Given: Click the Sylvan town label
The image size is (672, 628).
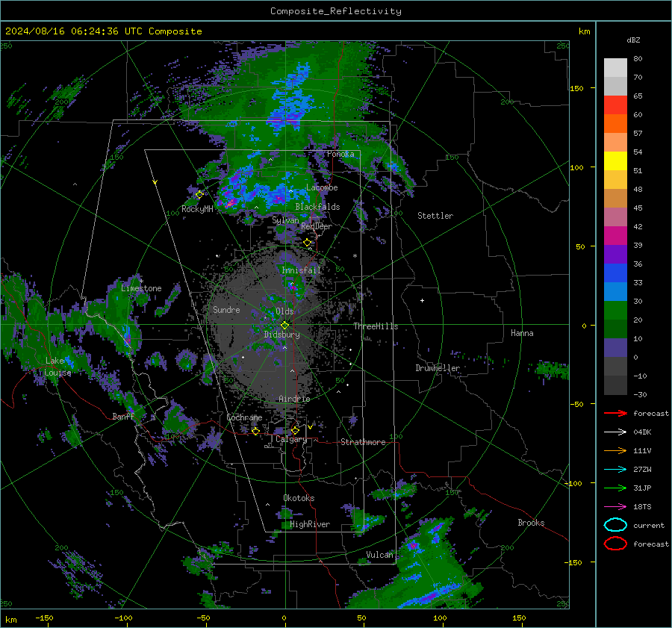Looking at the screenshot, I should (x=285, y=220).
